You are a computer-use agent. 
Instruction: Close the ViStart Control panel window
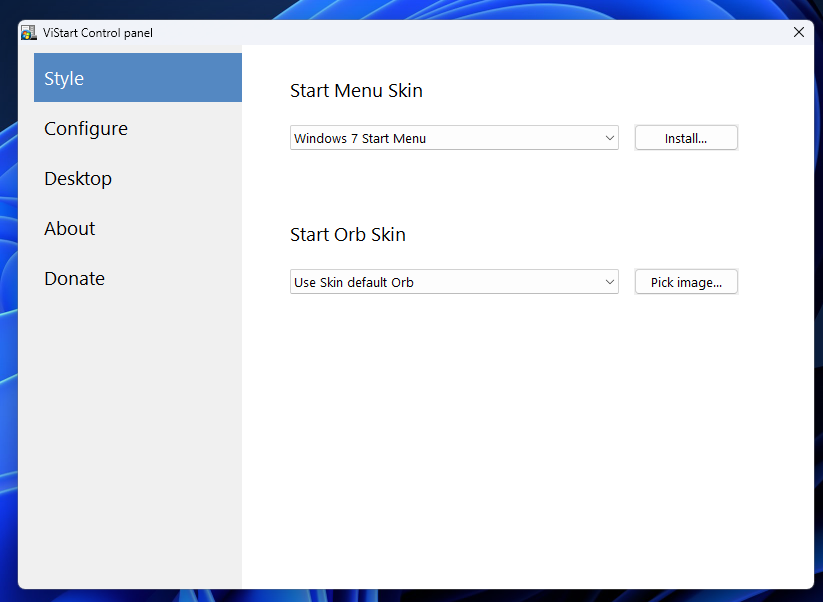pyautogui.click(x=798, y=33)
